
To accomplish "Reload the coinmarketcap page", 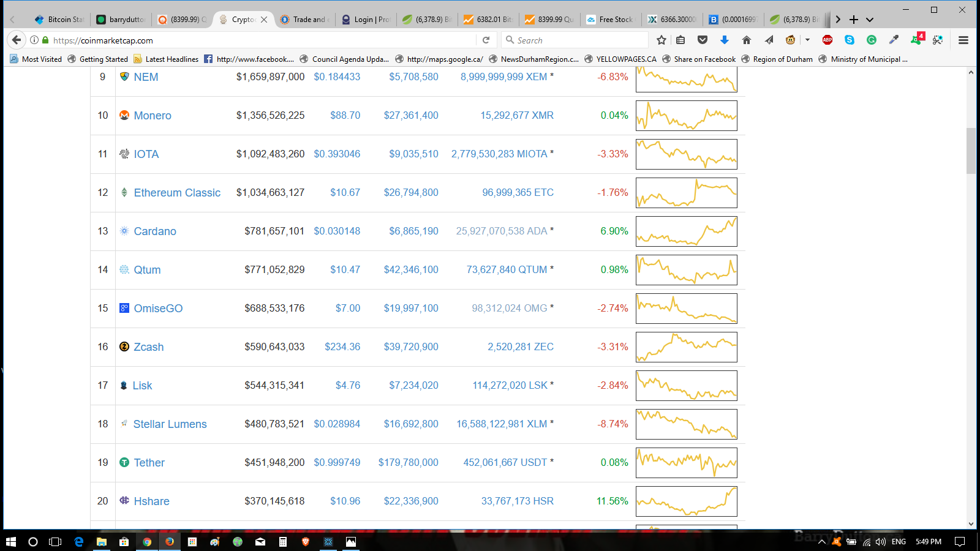I will (x=486, y=40).
